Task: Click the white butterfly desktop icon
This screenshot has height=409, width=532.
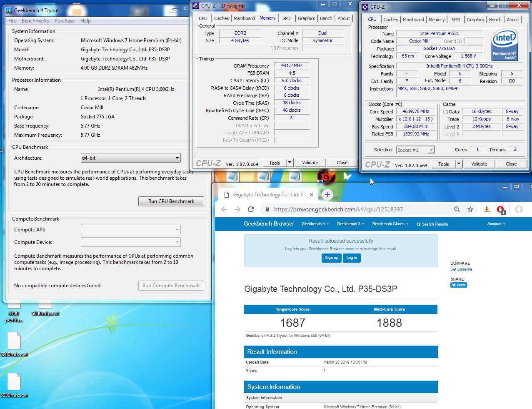Action: 347,177
